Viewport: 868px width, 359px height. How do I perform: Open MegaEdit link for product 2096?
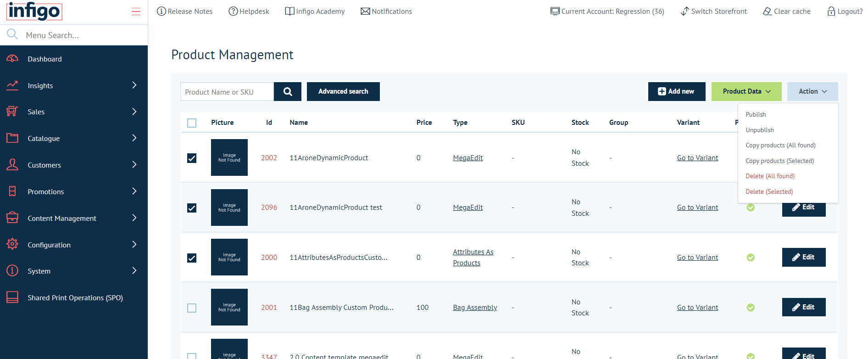point(467,208)
